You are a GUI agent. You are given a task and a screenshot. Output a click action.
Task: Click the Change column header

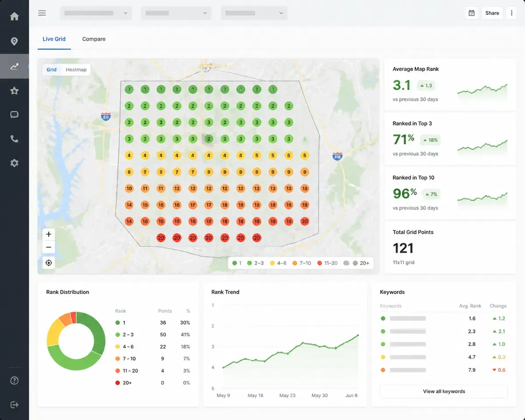click(x=498, y=306)
